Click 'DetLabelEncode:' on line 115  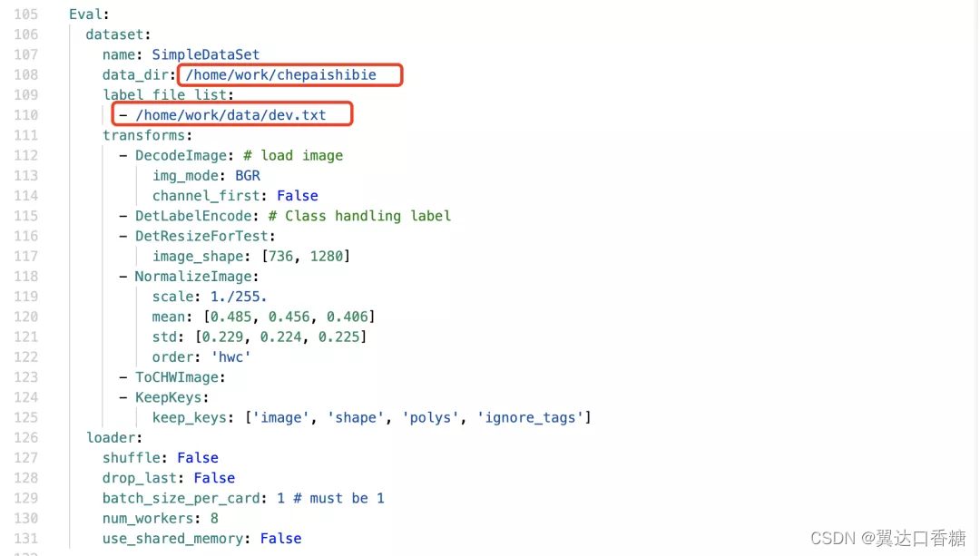(x=198, y=216)
